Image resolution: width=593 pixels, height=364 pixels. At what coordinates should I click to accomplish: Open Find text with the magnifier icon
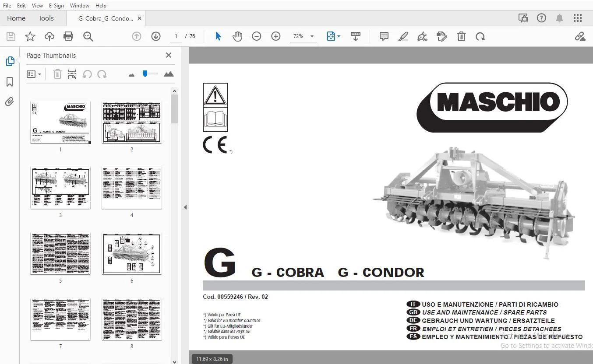[x=88, y=36]
